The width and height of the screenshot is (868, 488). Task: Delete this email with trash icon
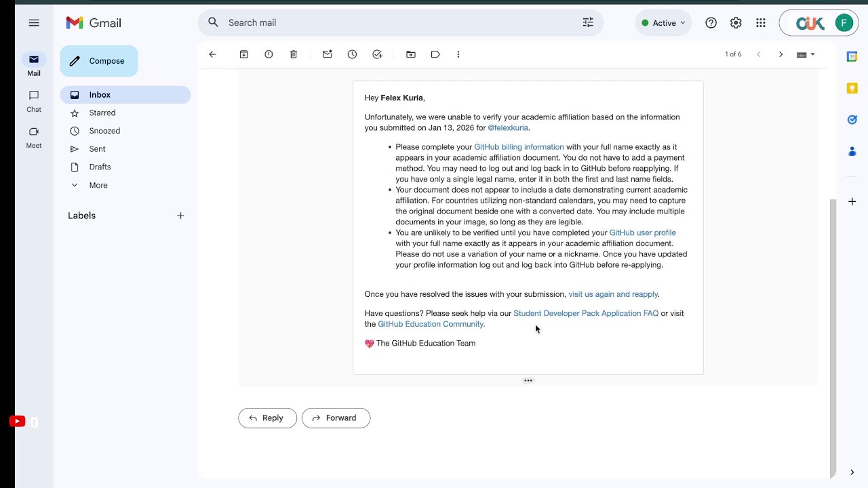[294, 54]
